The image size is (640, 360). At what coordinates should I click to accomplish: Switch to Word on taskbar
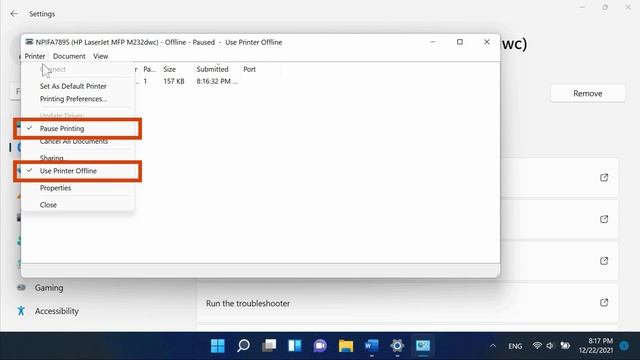click(x=371, y=346)
